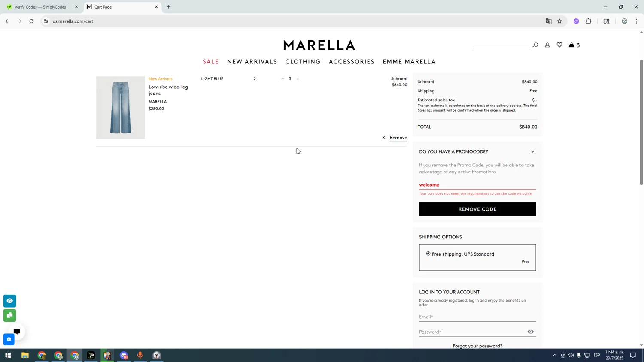This screenshot has height=362, width=644.
Task: Open the ACCESSORIES menu
Action: 352,62
